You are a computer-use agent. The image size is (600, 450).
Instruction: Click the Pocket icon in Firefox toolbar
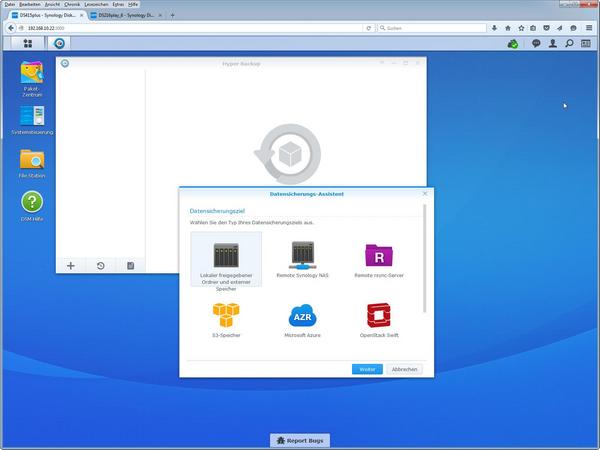(546, 28)
